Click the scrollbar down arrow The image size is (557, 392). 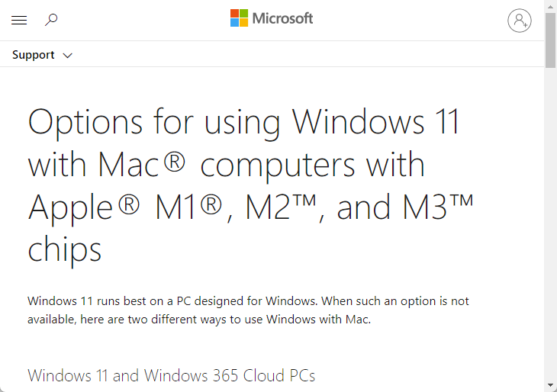tap(550, 384)
